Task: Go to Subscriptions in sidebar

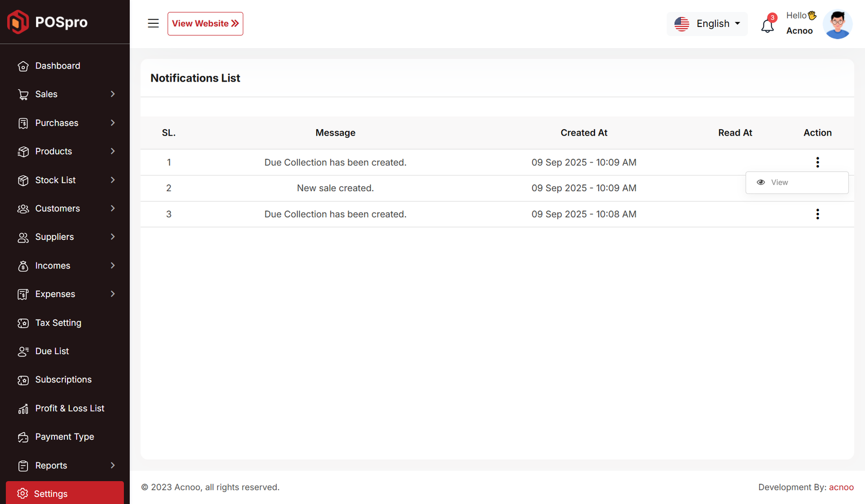Action: click(x=63, y=380)
